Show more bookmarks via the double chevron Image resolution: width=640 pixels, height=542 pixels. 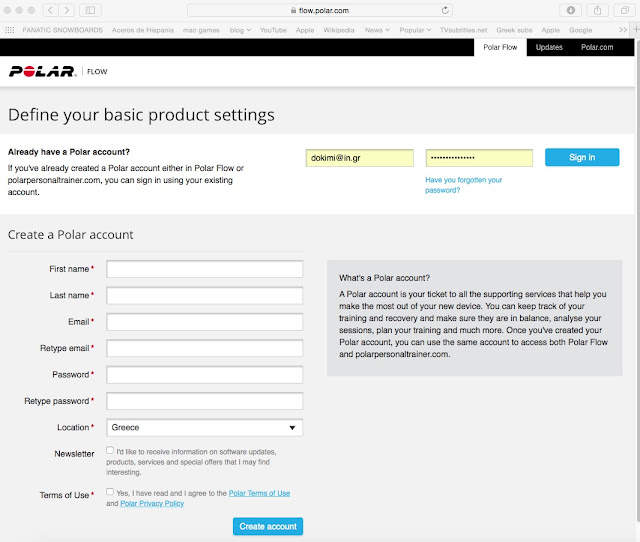pos(622,30)
